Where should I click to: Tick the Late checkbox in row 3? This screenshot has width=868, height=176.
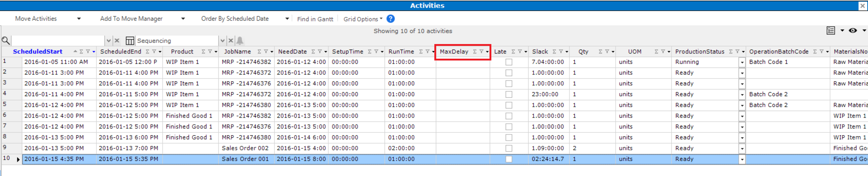(509, 84)
